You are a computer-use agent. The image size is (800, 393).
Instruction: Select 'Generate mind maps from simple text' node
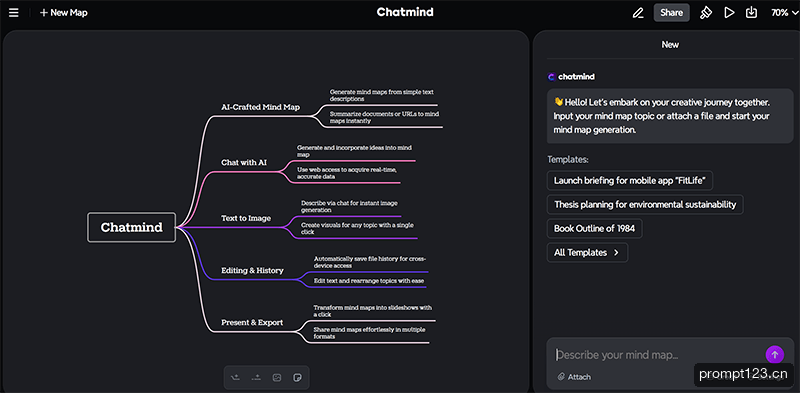click(382, 95)
